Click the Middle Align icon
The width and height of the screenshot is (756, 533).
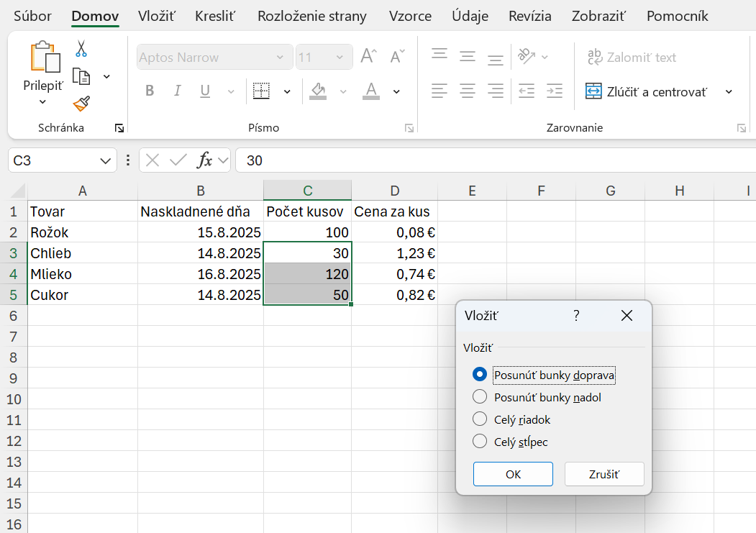tap(468, 57)
